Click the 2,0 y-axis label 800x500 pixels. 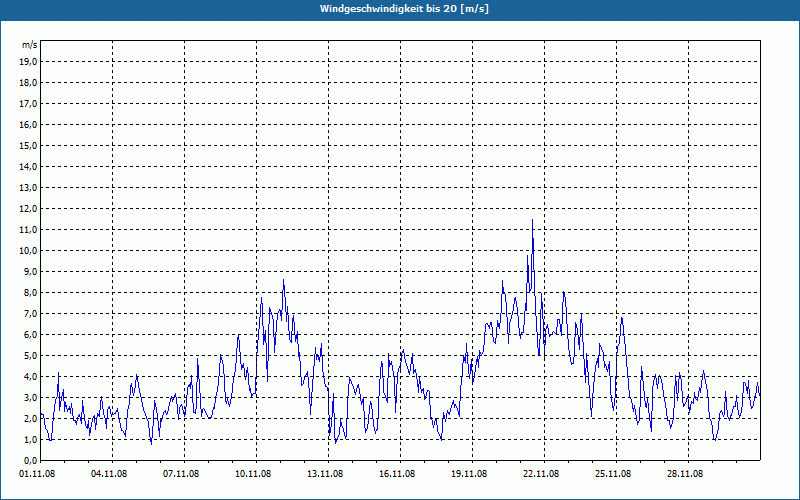(x=30, y=419)
